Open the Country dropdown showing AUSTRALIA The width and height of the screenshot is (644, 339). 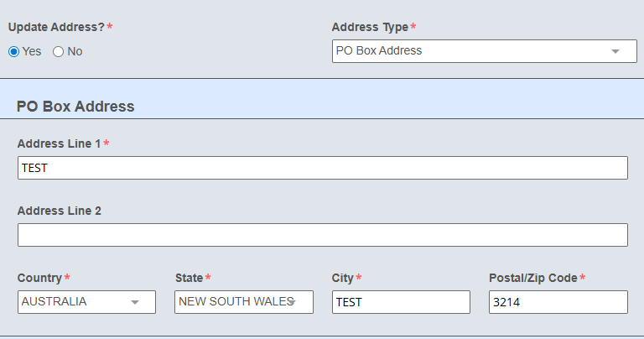coord(86,302)
